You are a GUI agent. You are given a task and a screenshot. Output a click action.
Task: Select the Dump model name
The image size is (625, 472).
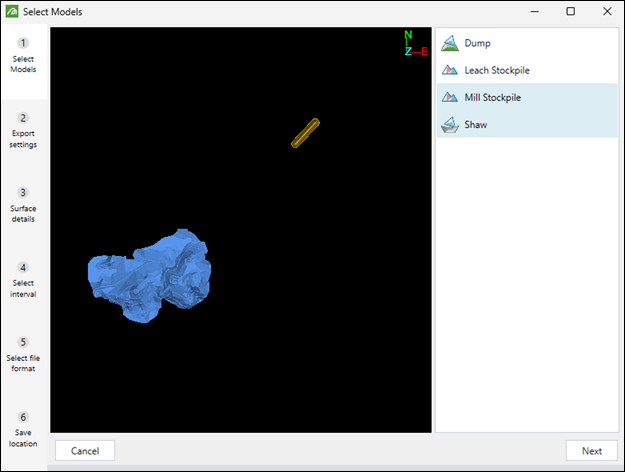pyautogui.click(x=477, y=43)
